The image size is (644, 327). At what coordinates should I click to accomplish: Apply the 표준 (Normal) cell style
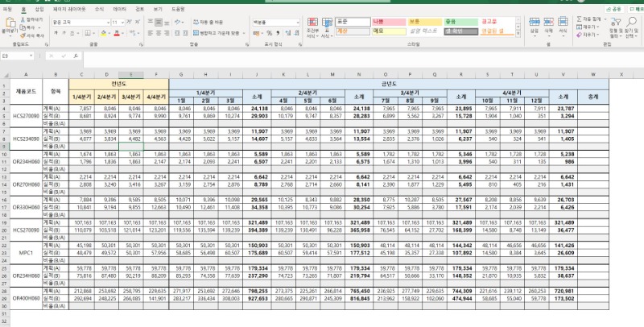point(353,23)
